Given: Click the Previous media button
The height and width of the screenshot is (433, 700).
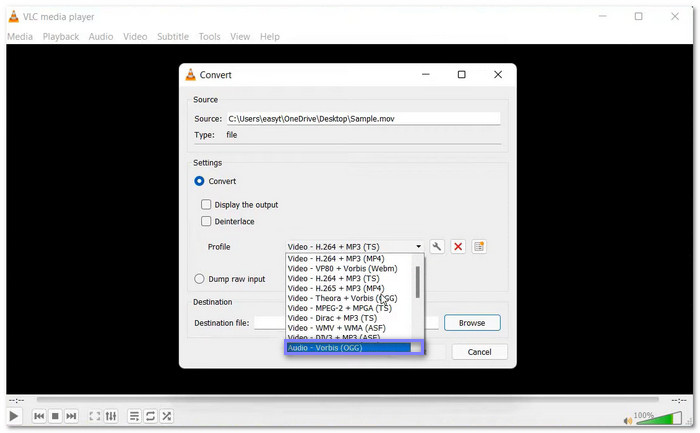Looking at the screenshot, I should click(x=39, y=416).
